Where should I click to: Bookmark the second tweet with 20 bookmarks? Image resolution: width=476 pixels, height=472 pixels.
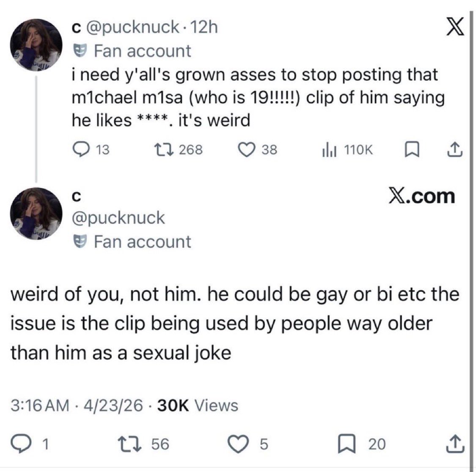(362, 444)
